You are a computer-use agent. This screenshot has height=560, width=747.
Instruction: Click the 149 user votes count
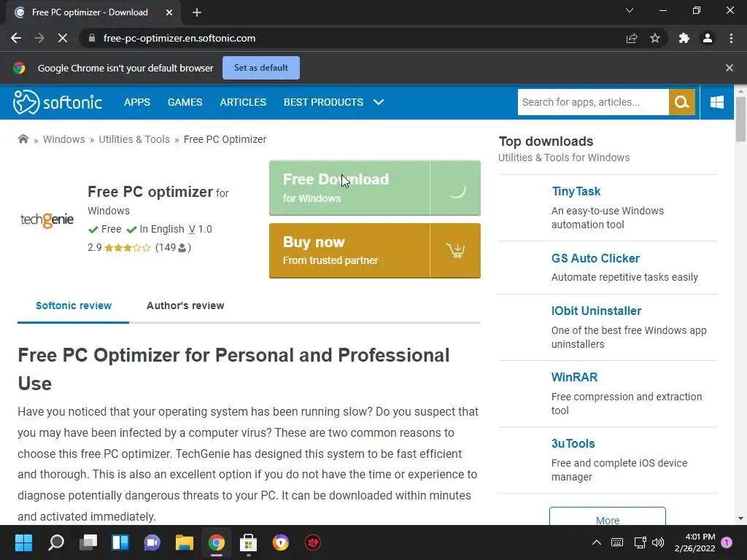pos(173,248)
